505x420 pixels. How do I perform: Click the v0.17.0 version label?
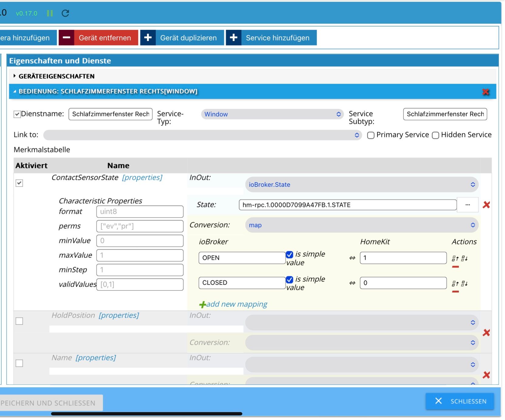click(26, 13)
